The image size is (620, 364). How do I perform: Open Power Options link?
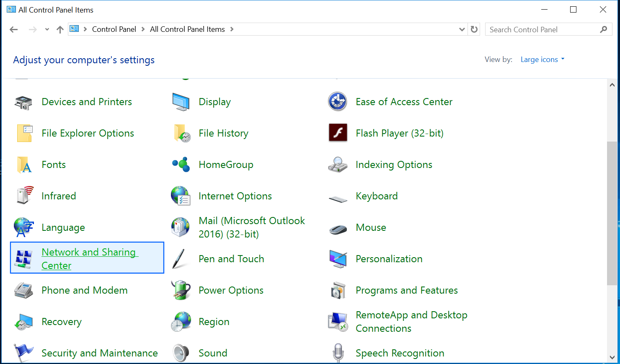point(231,290)
